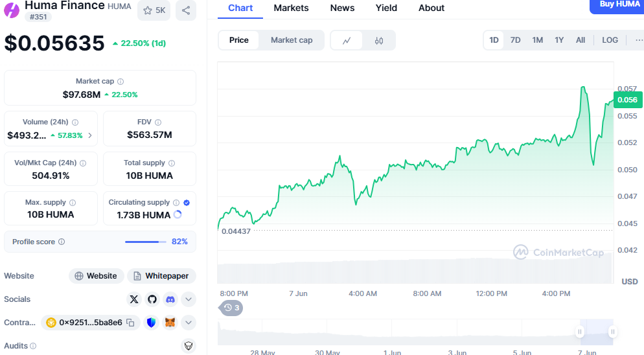The height and width of the screenshot is (355, 644).
Task: Open the Yield tab
Action: click(386, 8)
